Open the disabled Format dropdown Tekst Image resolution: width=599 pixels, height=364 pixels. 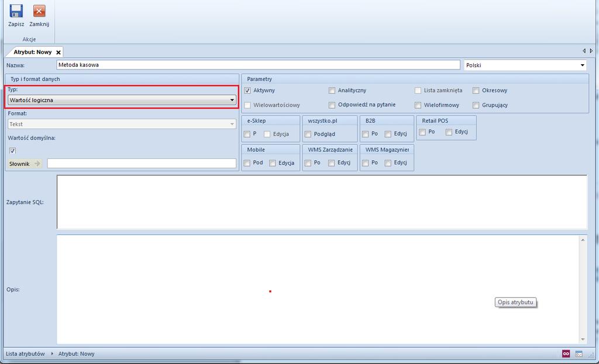click(x=122, y=124)
